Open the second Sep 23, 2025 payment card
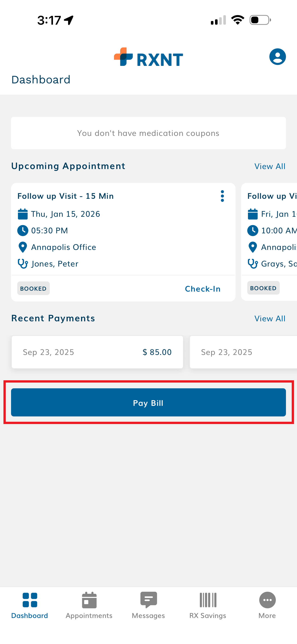The width and height of the screenshot is (297, 644). tap(243, 352)
